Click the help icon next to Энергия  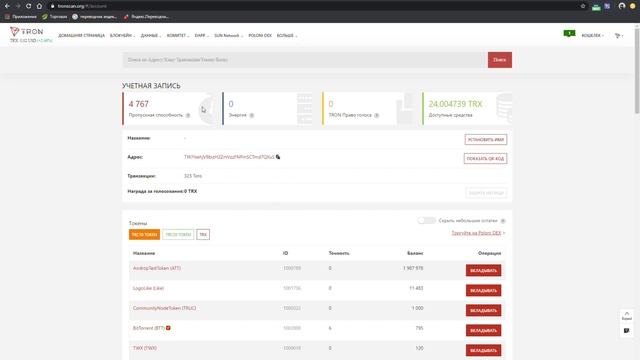tap(251, 115)
